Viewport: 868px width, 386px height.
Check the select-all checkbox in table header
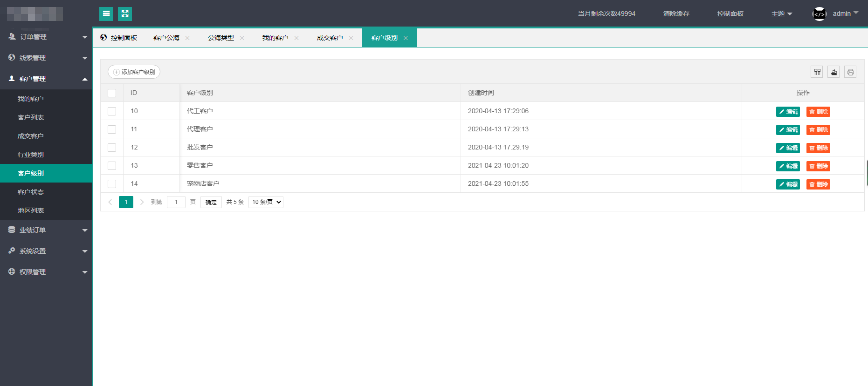(112, 93)
